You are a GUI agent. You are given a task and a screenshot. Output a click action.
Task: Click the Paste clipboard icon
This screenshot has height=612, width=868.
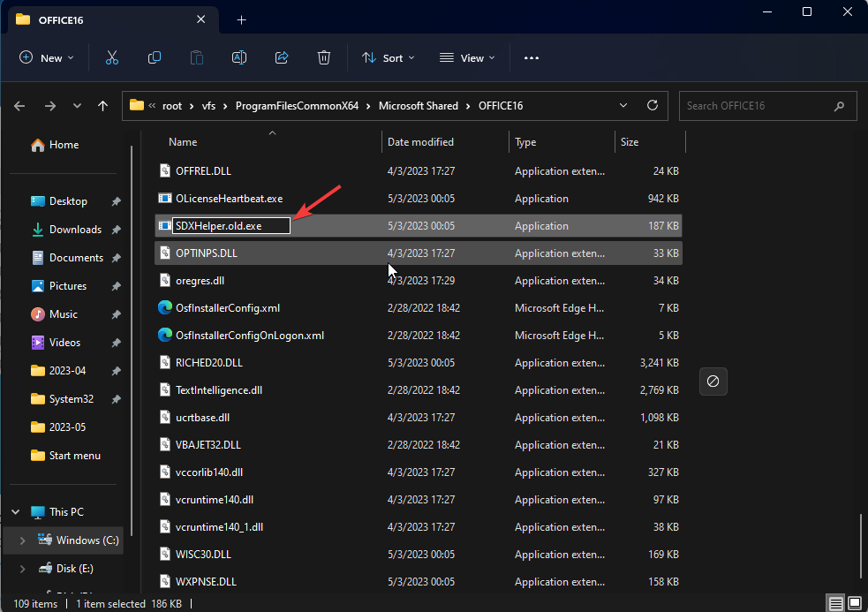pyautogui.click(x=197, y=57)
